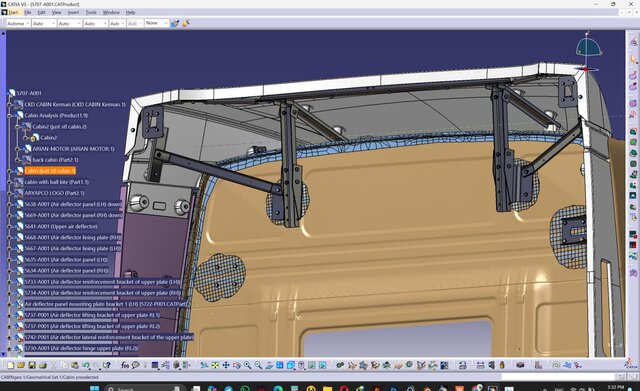
Task: Open the Tools menu
Action: click(91, 12)
